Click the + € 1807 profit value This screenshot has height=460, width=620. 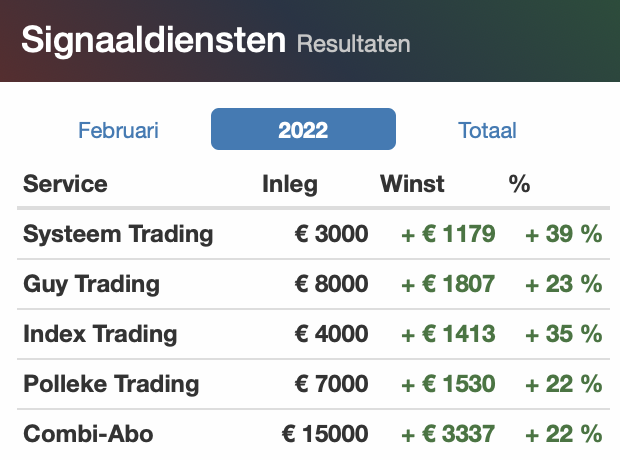[448, 284]
